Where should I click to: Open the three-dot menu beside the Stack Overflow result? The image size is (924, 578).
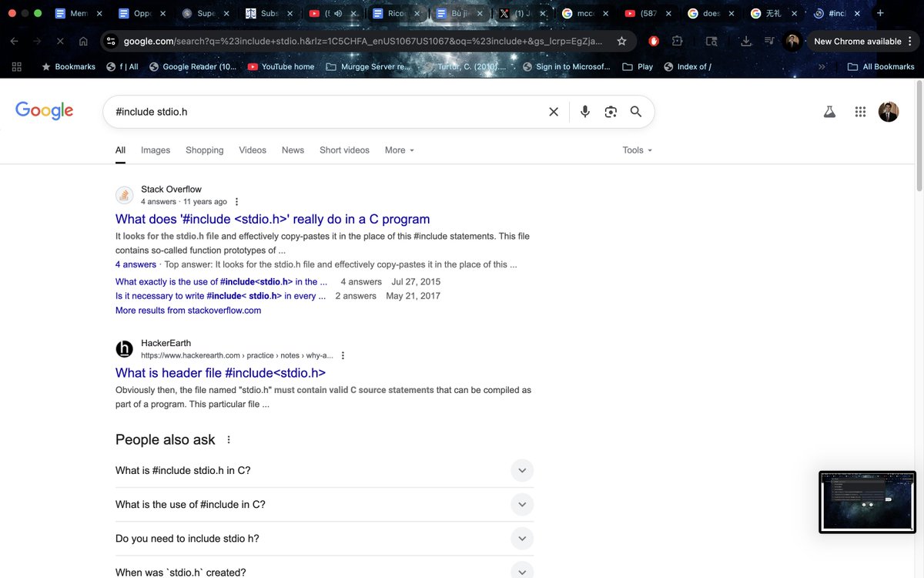pos(236,200)
